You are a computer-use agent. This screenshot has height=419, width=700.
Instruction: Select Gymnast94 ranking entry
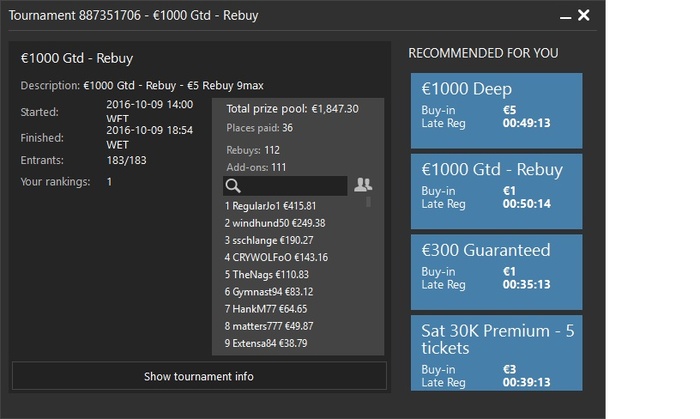268,291
